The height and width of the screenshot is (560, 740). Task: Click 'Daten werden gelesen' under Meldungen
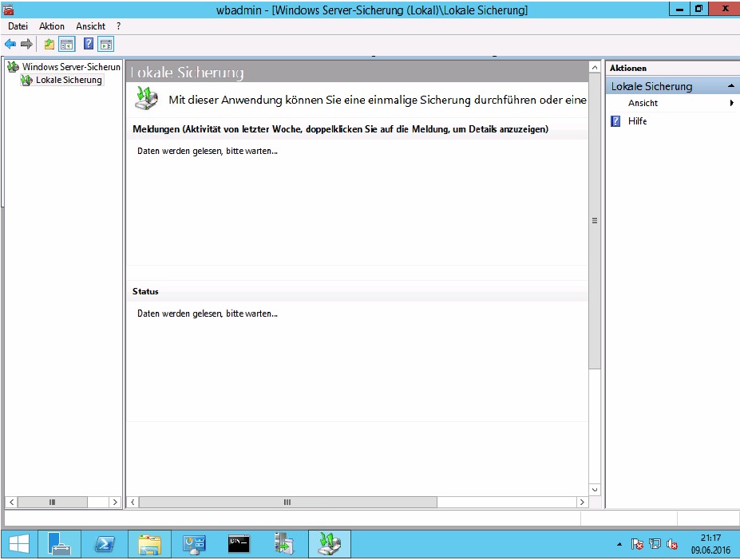point(208,151)
